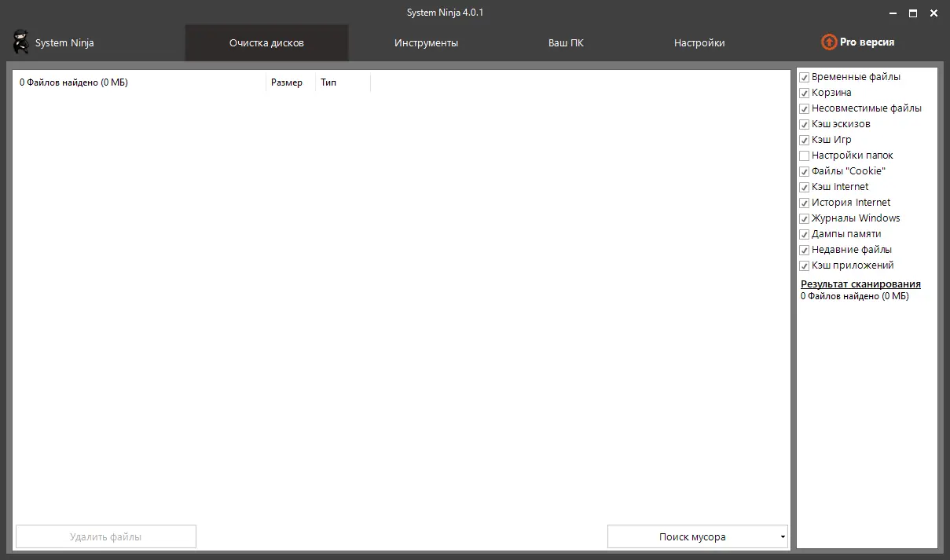Click the Результат сканирования heading

coord(860,284)
